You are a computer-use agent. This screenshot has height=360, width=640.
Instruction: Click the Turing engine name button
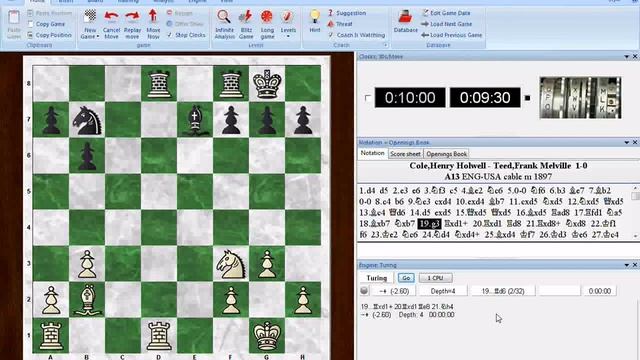click(376, 278)
